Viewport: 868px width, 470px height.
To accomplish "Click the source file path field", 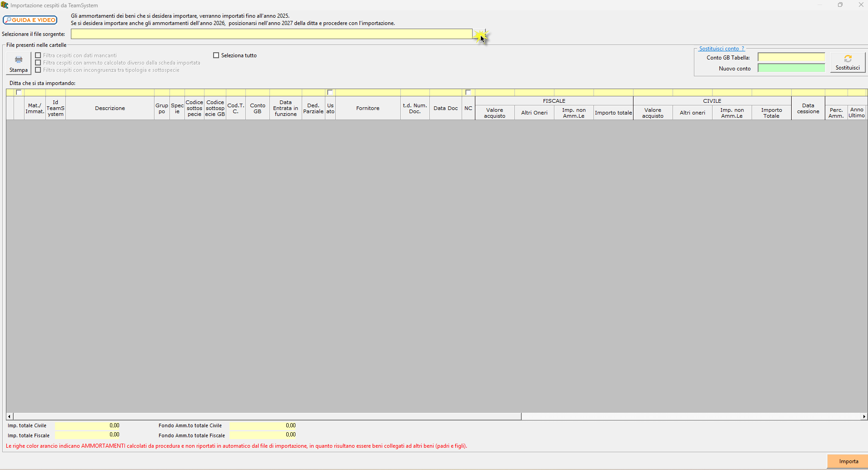I will click(x=272, y=34).
